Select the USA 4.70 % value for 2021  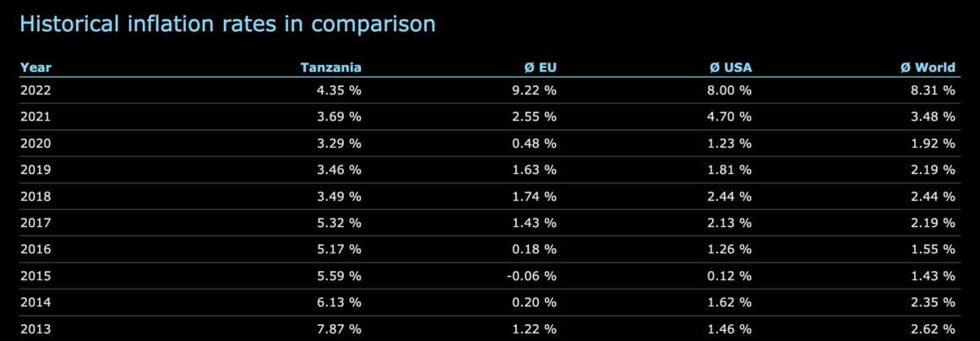point(727,116)
